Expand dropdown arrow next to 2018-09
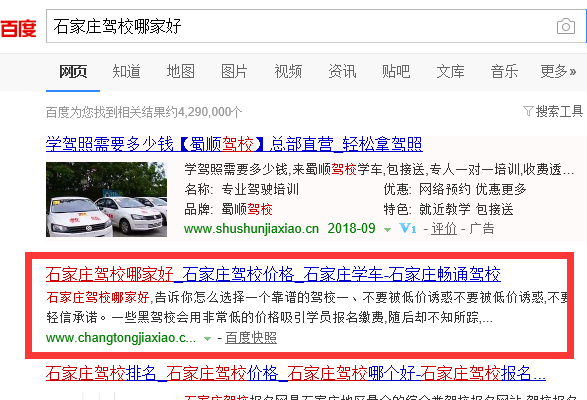This screenshot has height=400, width=587. (x=387, y=229)
